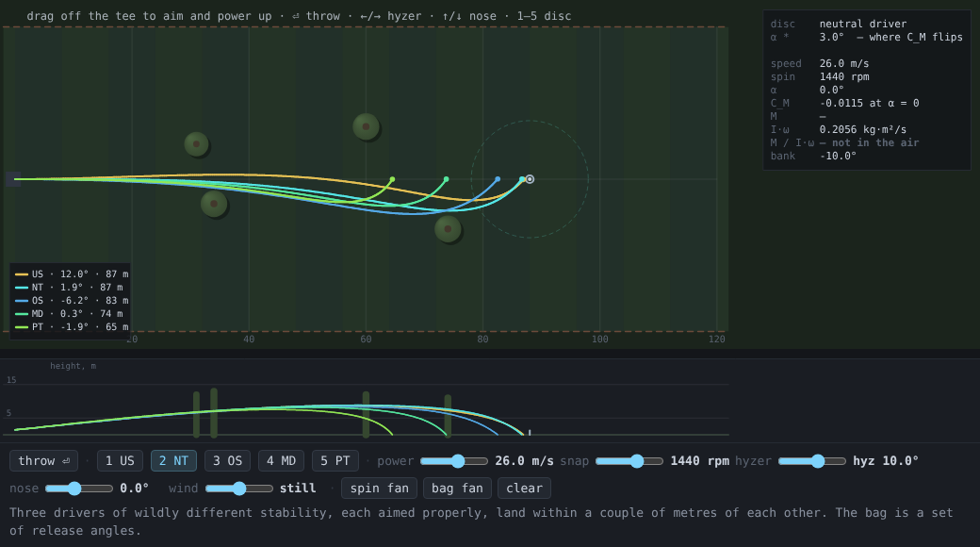Clear all thrown flight paths
This screenshot has height=547, width=980.
click(x=524, y=489)
